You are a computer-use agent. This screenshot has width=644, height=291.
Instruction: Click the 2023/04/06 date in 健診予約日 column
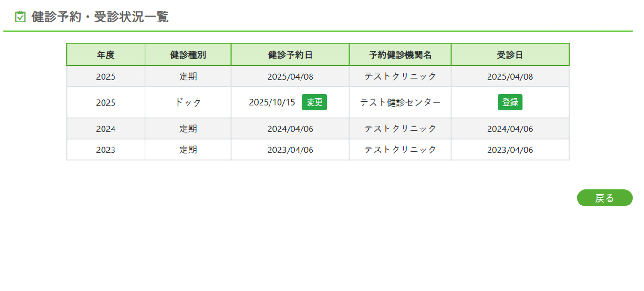pyautogui.click(x=290, y=150)
